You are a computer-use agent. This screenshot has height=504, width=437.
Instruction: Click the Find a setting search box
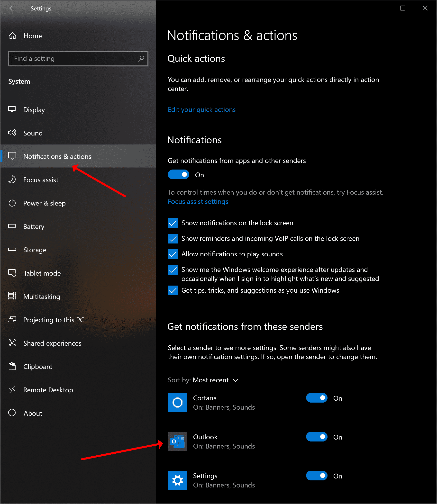(x=78, y=59)
